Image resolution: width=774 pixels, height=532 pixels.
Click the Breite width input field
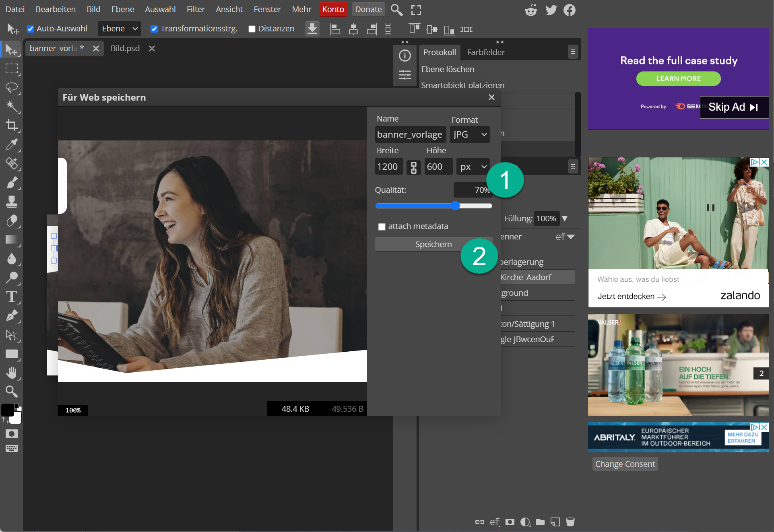(x=388, y=167)
